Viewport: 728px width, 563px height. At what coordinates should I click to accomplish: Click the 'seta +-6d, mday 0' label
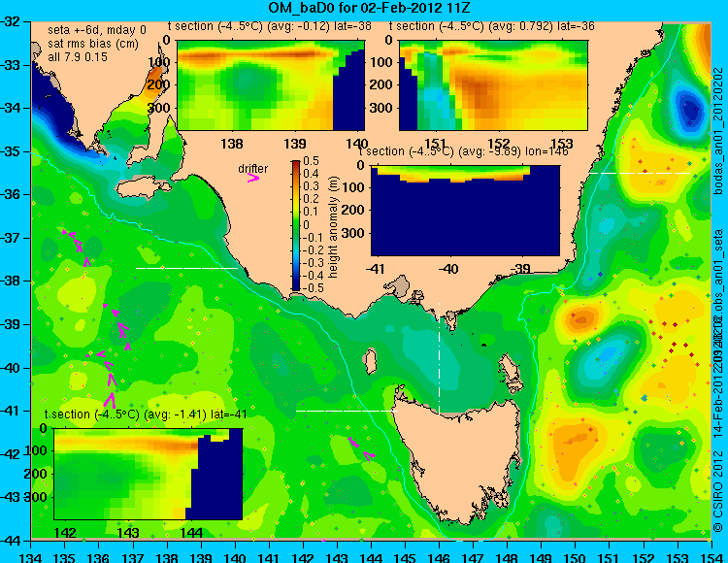(96, 30)
